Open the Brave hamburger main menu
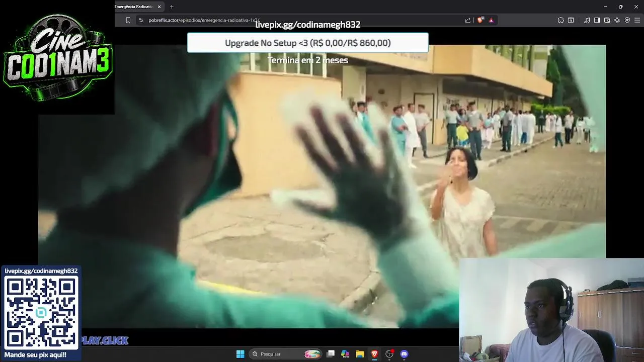 tap(637, 20)
